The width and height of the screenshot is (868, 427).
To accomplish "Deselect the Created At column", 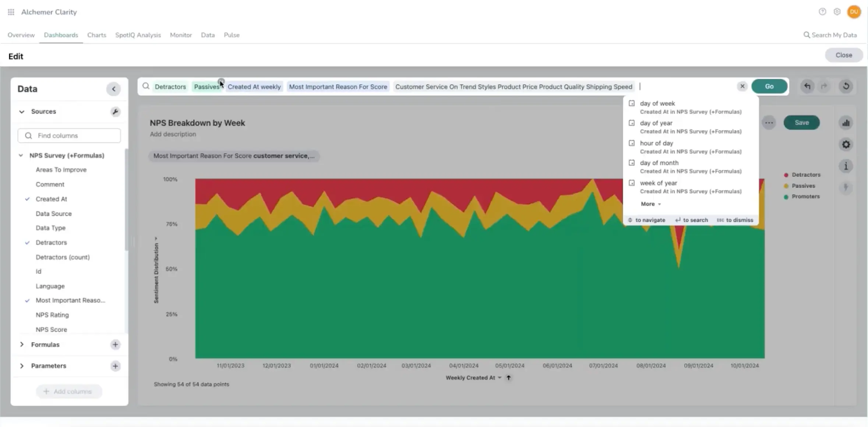I will (51, 199).
